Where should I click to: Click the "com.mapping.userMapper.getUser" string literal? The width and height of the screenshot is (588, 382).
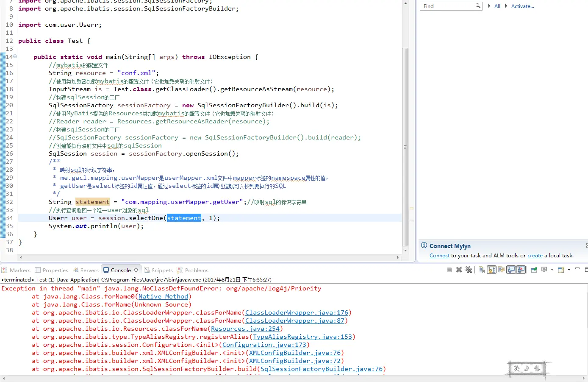tap(182, 202)
